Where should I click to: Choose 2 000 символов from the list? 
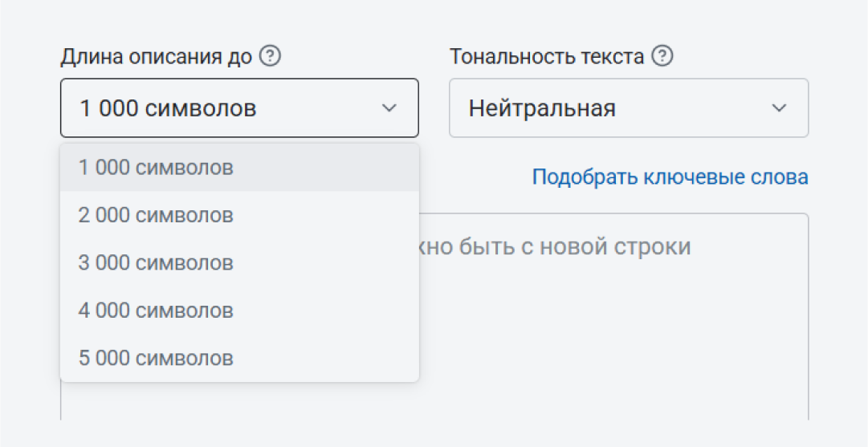pos(240,214)
